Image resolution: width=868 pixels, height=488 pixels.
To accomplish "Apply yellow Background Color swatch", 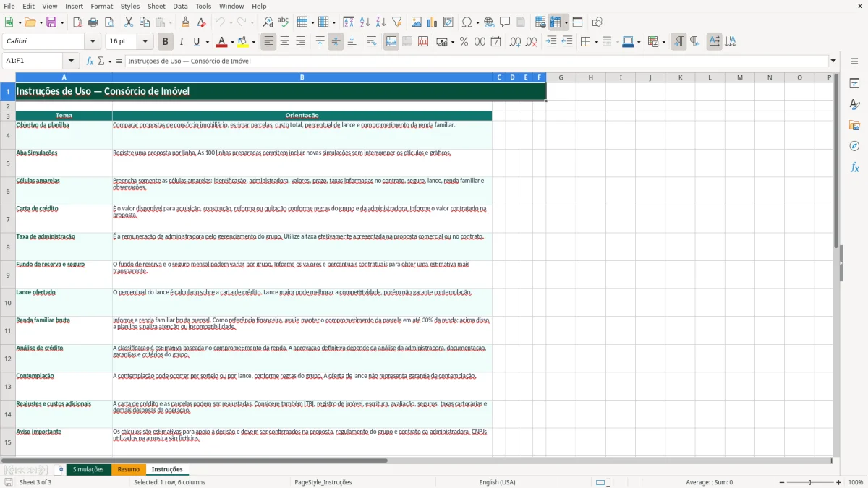I will tap(243, 42).
